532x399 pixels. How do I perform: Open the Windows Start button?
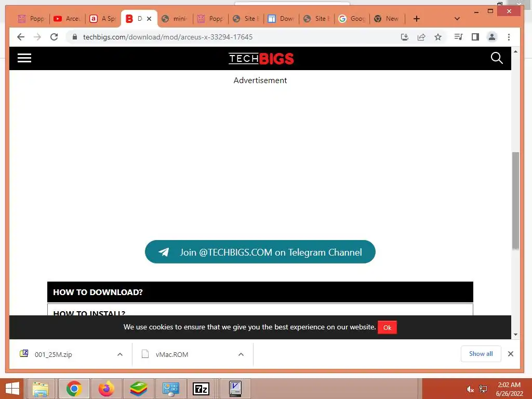coord(12,389)
